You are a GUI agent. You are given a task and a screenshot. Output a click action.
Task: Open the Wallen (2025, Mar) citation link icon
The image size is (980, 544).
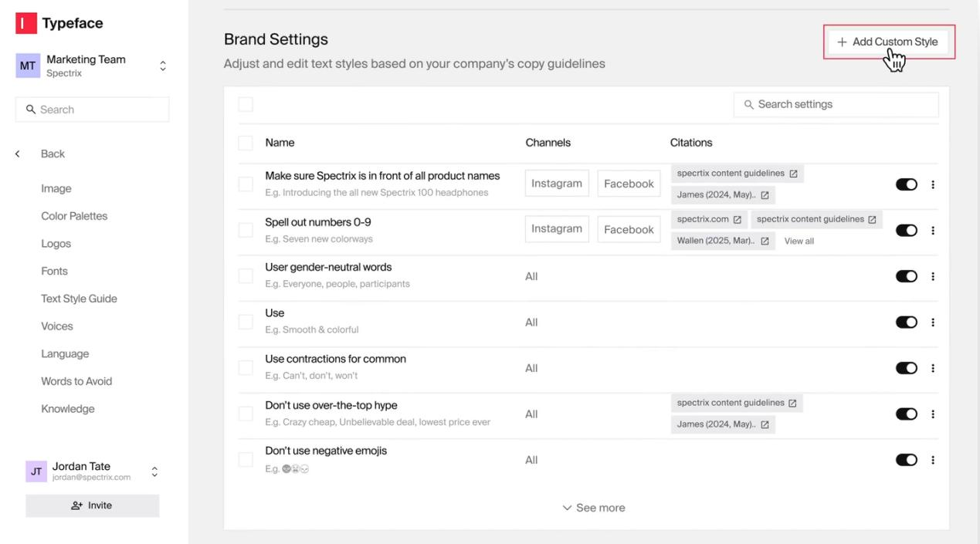[x=765, y=242]
